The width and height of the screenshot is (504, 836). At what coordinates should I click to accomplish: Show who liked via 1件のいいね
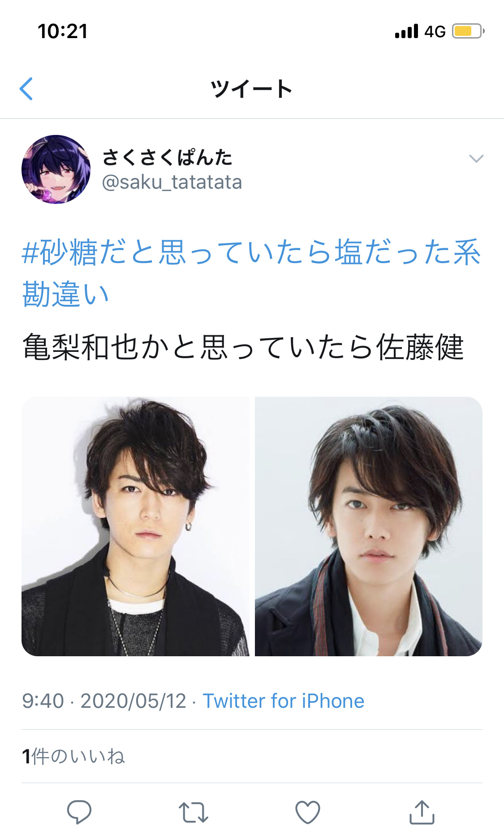tap(73, 756)
